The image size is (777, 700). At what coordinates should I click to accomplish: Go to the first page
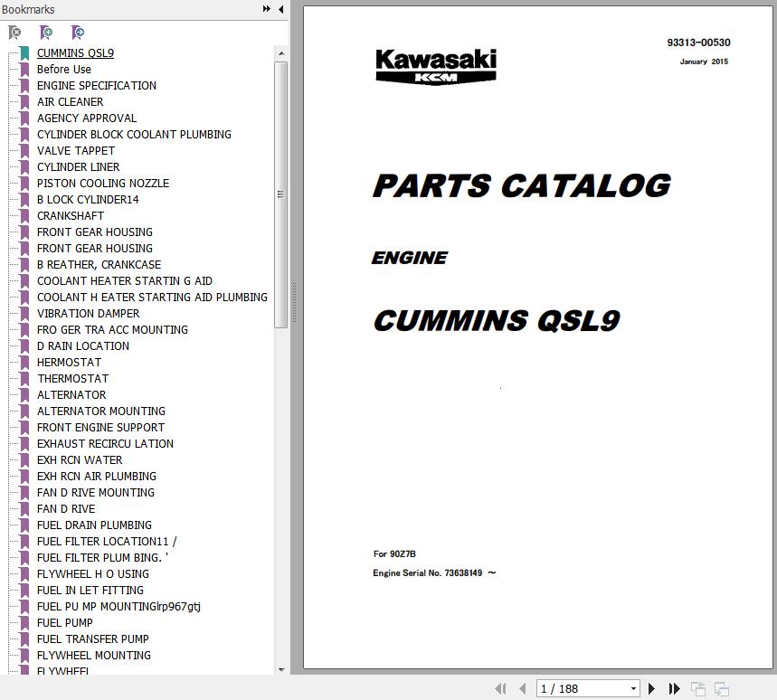coord(500,688)
